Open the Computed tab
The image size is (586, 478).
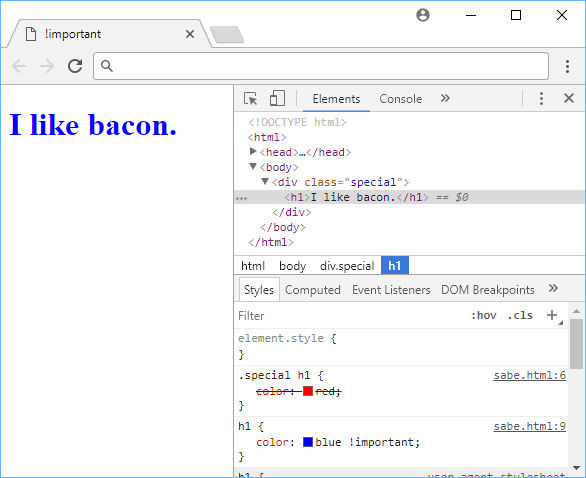[312, 290]
